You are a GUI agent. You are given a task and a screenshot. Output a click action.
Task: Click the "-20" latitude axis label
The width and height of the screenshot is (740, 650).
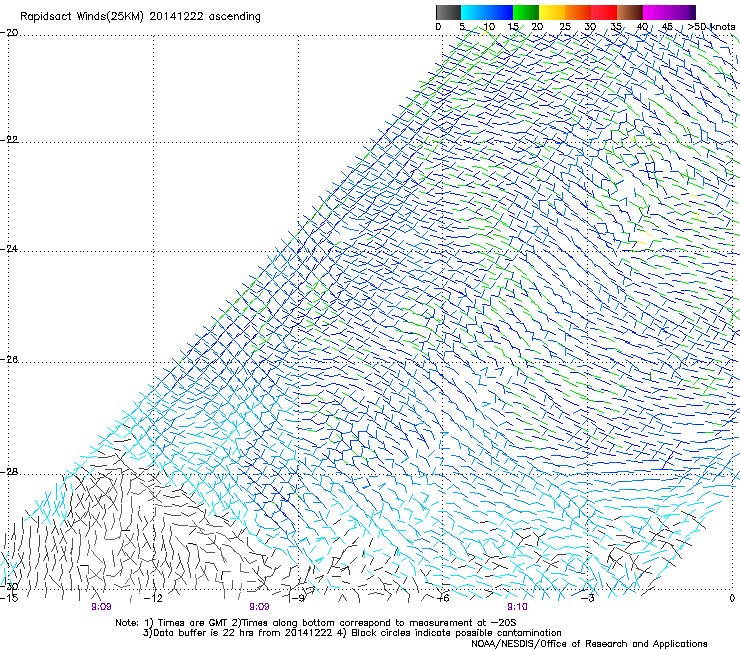[x=9, y=33]
